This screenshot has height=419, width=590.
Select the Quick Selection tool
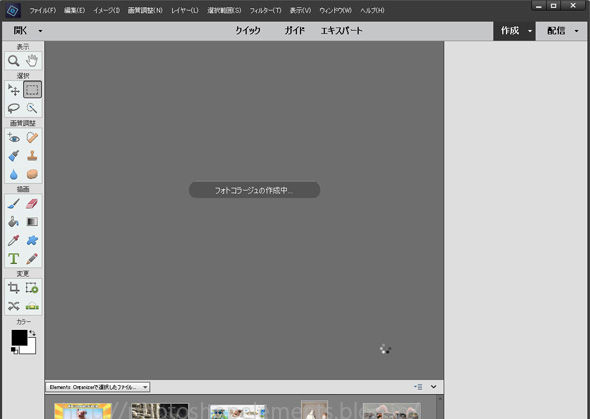[x=32, y=108]
